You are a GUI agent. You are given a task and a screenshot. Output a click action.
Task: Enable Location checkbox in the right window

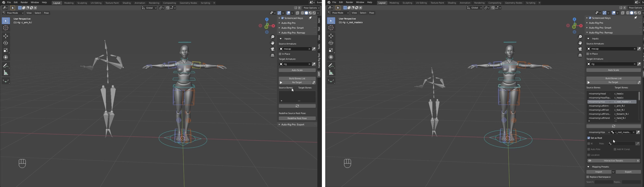588,155
